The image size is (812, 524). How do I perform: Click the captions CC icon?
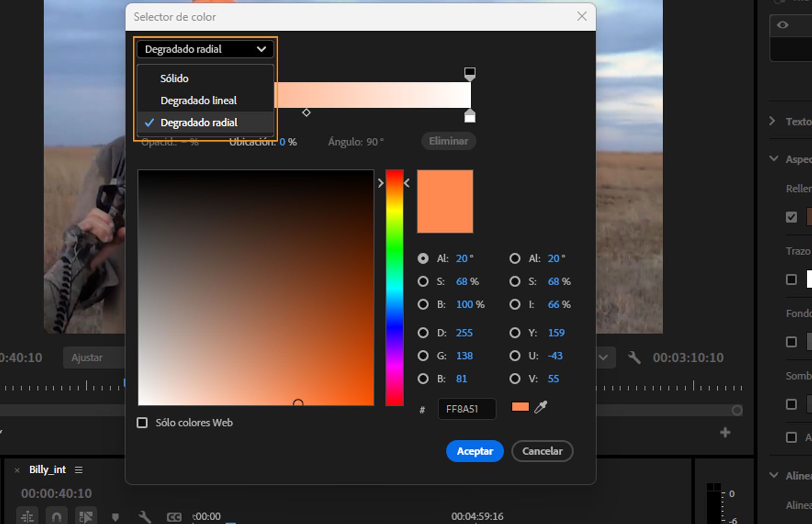174,517
